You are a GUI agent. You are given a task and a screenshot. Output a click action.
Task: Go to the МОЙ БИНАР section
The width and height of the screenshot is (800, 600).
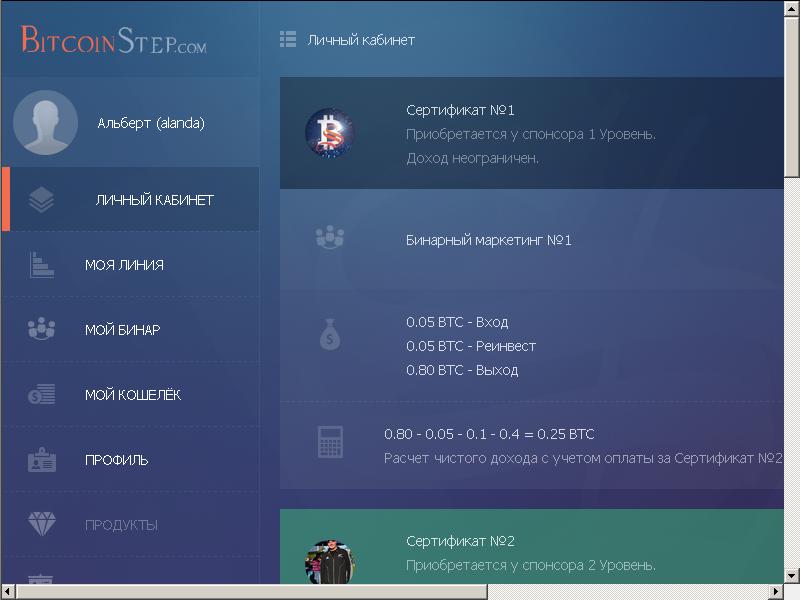pyautogui.click(x=130, y=330)
